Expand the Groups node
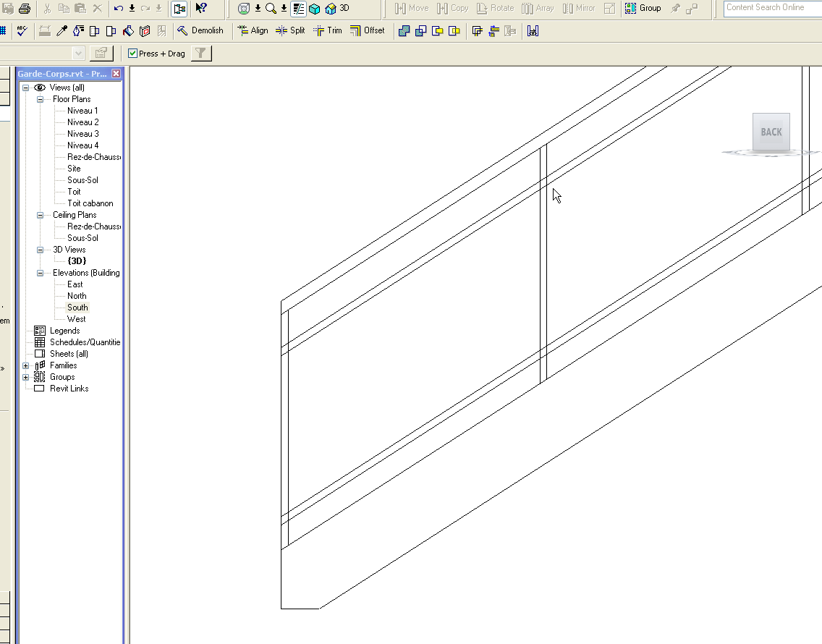The width and height of the screenshot is (822, 644). 26,377
